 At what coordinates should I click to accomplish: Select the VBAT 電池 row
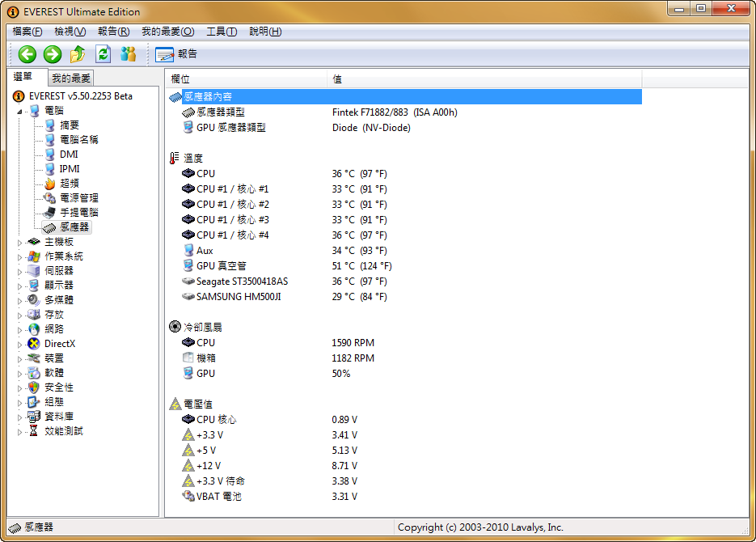tap(405, 496)
